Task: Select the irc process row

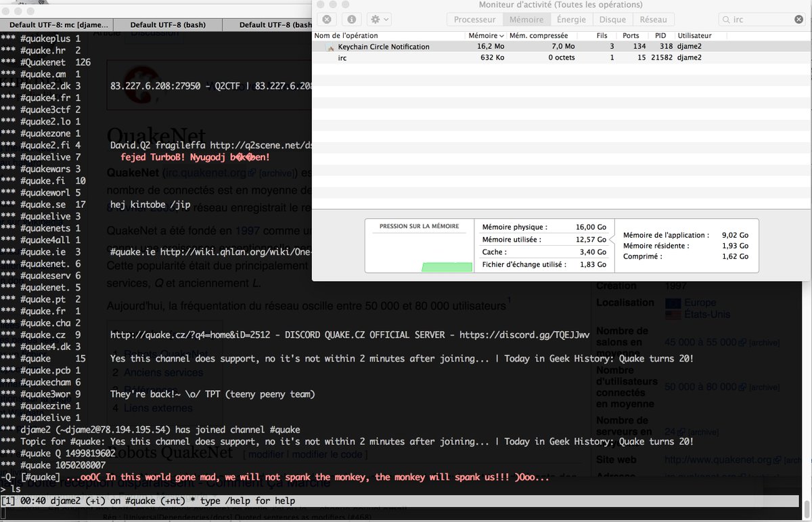Action: tap(562, 58)
